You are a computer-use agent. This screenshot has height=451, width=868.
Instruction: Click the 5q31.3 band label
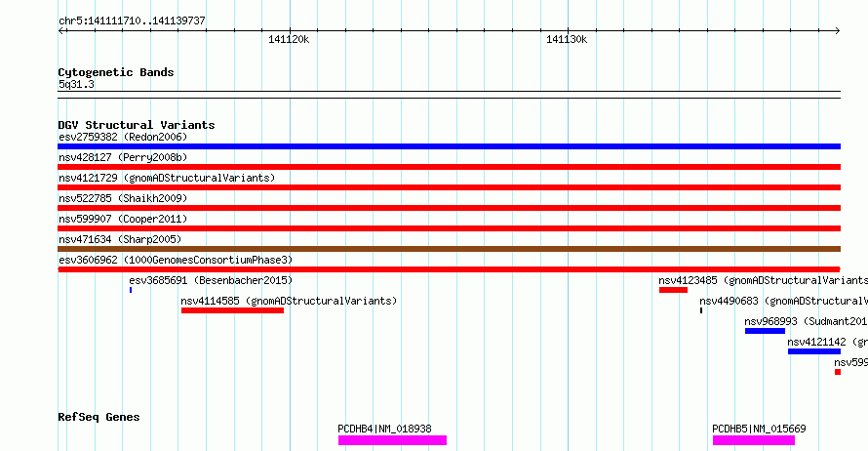[x=76, y=84]
